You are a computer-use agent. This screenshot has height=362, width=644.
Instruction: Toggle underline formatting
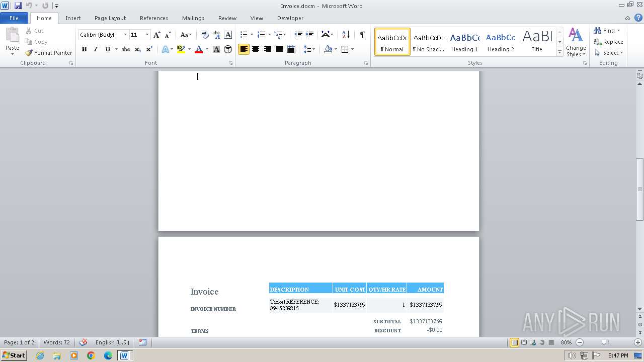[x=108, y=49]
